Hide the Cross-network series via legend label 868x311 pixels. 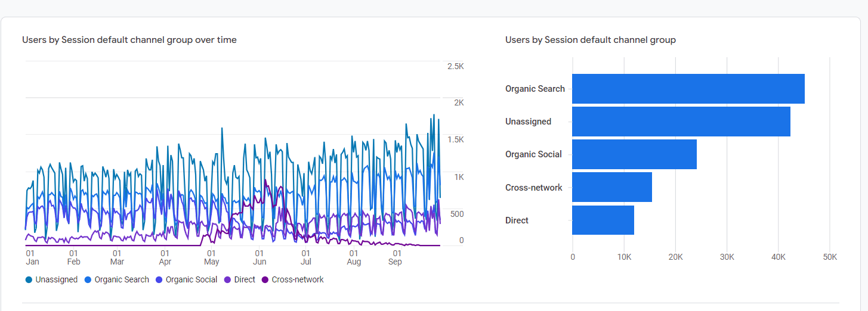click(297, 280)
